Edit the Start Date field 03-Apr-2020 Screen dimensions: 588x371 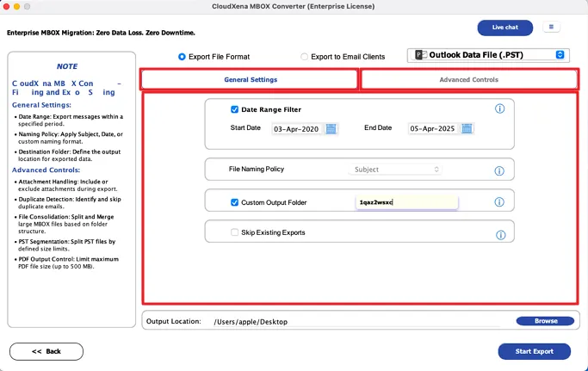coord(296,129)
